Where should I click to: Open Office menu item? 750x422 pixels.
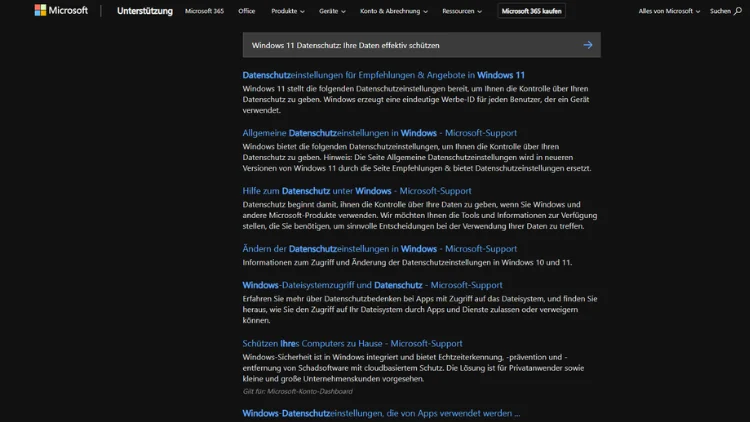coord(247,11)
